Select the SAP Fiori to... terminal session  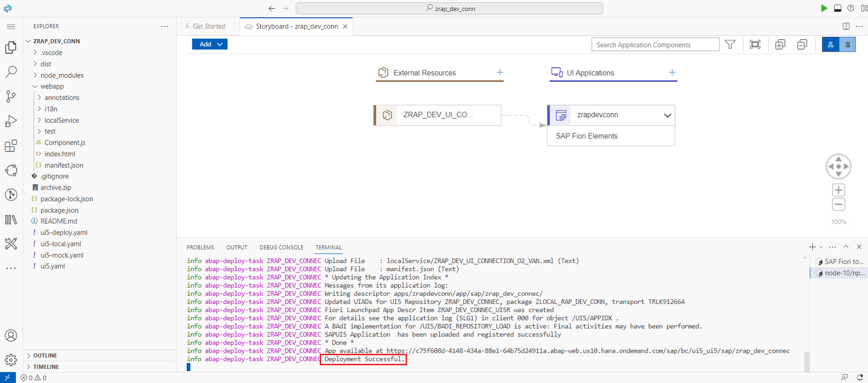pos(839,261)
